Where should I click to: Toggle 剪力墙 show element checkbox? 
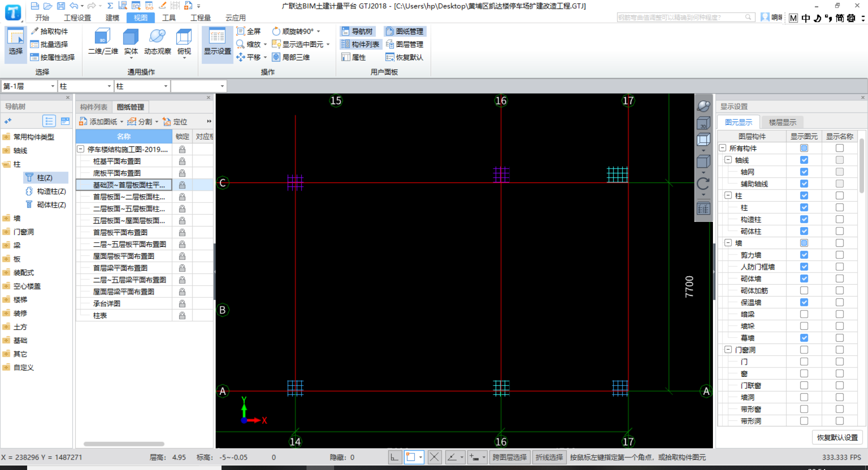point(804,255)
